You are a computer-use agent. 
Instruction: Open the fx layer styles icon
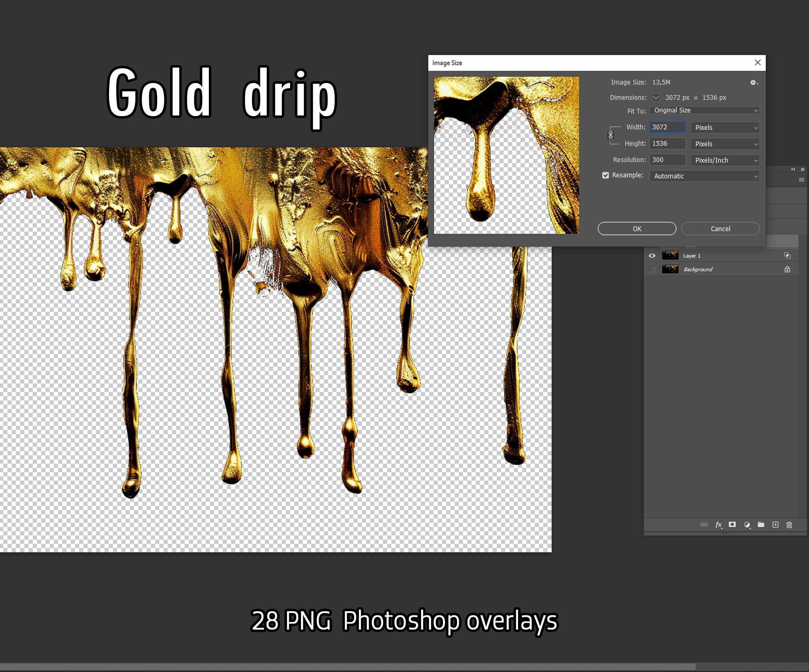coord(718,525)
